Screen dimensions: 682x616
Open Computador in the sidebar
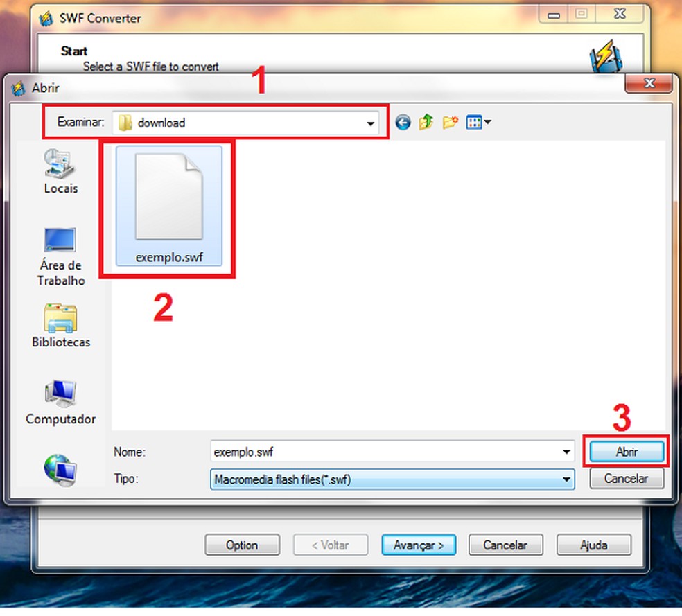(60, 403)
